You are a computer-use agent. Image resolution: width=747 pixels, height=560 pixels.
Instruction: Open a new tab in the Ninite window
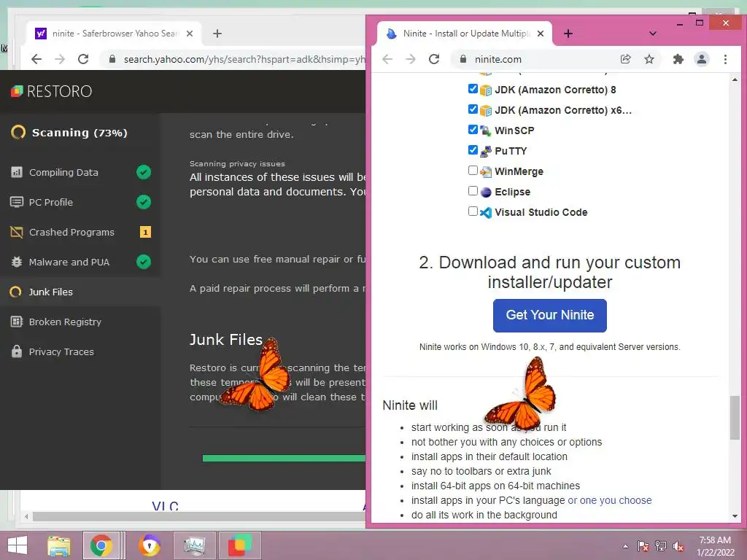568,34
